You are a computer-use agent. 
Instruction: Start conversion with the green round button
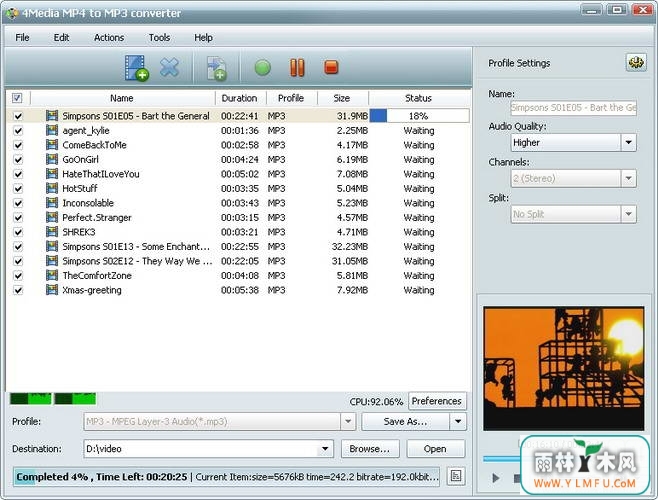click(x=263, y=68)
